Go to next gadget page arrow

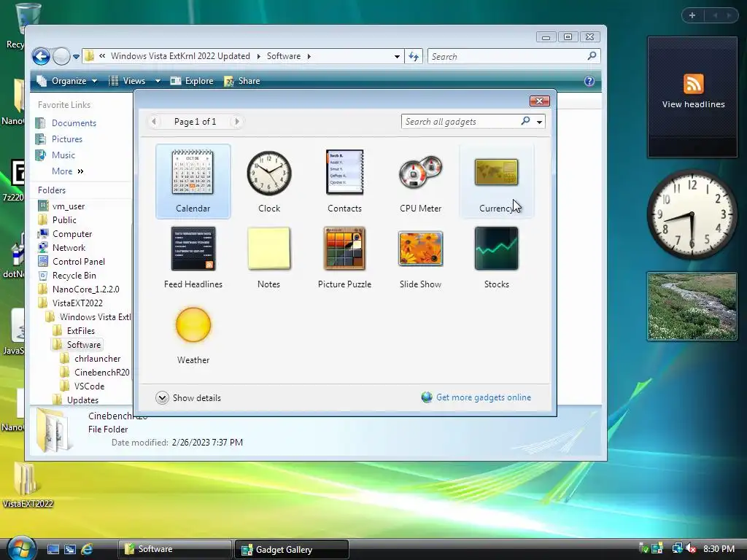coord(237,122)
